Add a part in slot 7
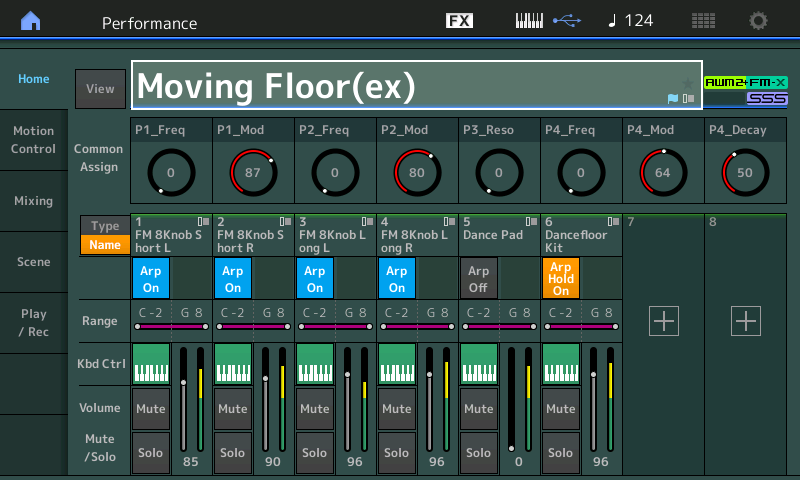 coord(664,321)
